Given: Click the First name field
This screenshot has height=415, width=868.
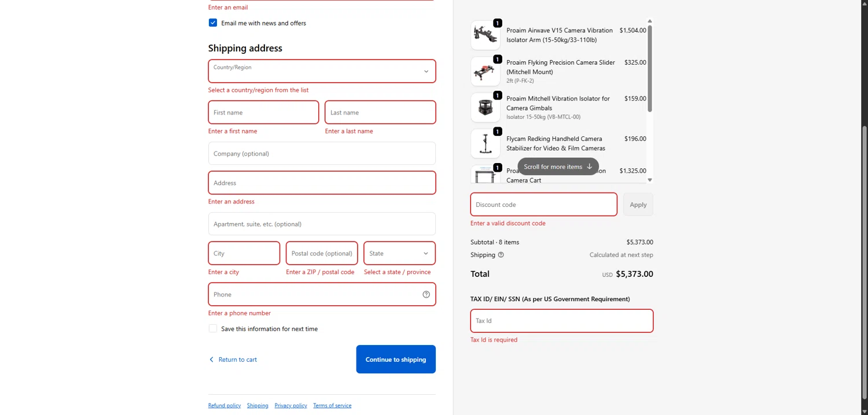Looking at the screenshot, I should tap(263, 112).
